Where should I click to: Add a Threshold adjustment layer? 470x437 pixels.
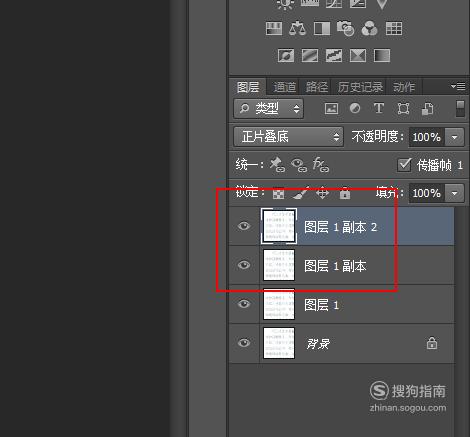point(334,56)
